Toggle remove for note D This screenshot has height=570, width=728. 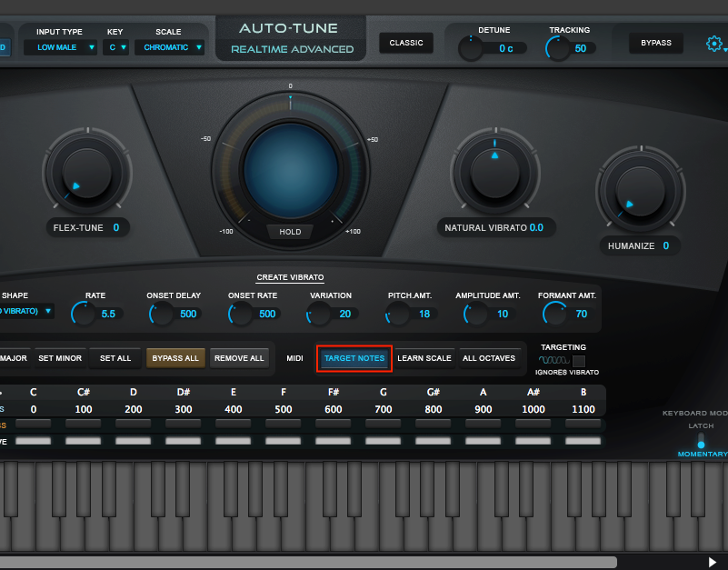[x=134, y=441]
